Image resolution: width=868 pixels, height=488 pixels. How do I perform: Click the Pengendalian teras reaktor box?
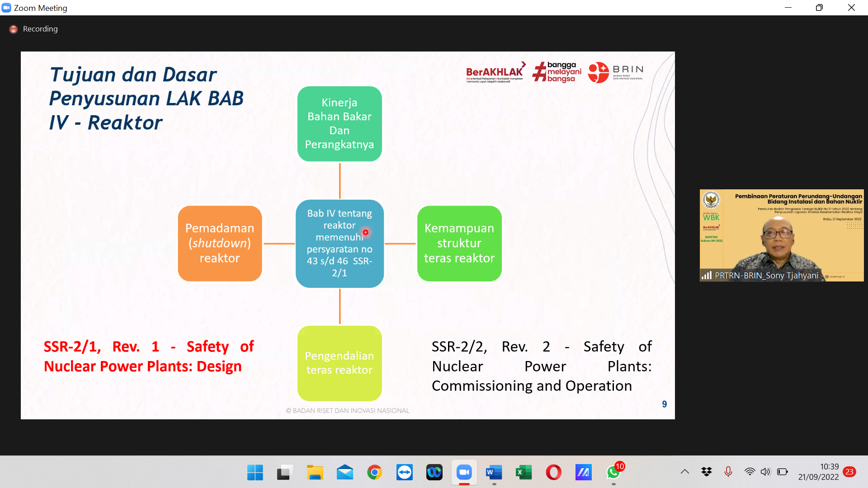tap(340, 363)
